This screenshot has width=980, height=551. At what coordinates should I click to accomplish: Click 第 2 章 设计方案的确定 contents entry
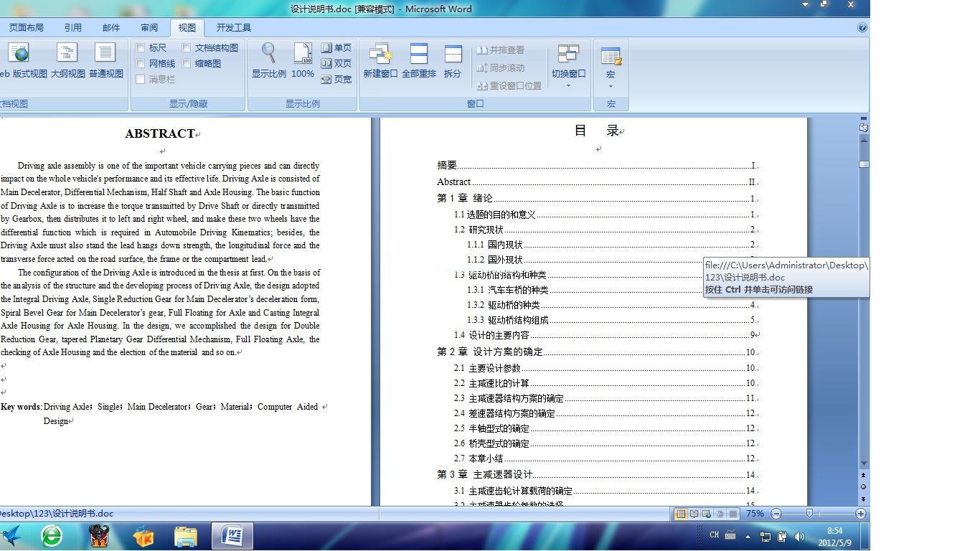coord(598,352)
